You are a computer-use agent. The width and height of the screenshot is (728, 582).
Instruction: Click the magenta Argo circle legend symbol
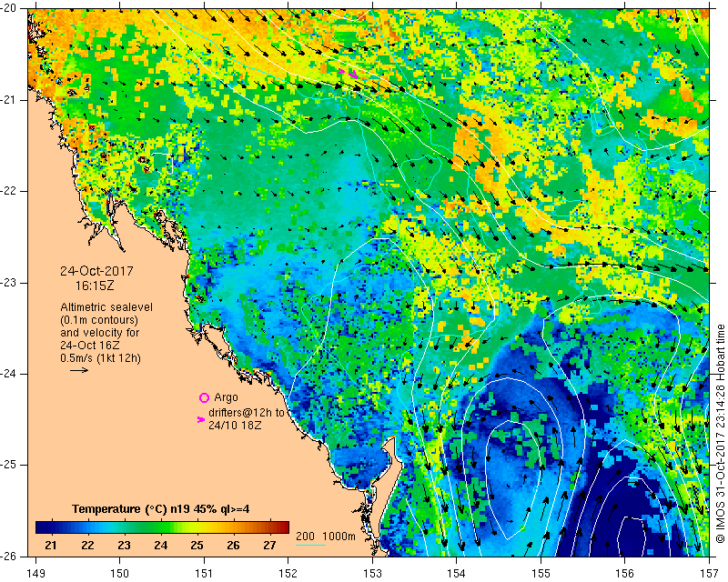tap(204, 397)
